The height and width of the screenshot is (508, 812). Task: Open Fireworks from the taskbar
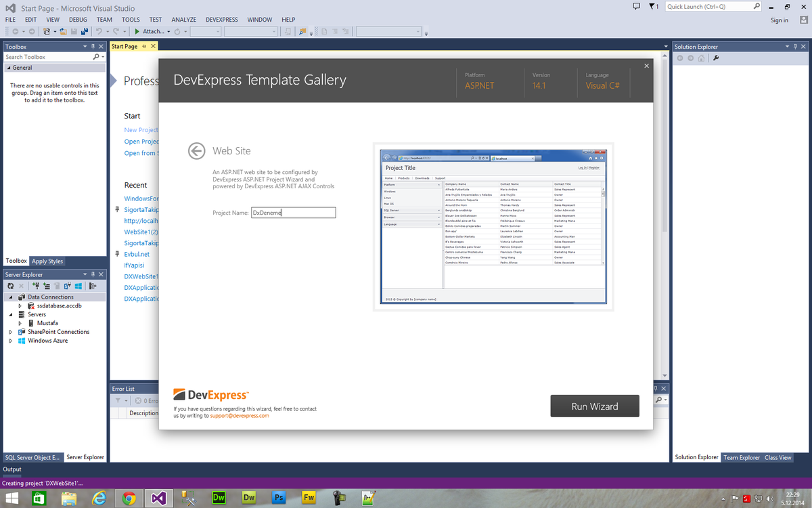coord(308,498)
